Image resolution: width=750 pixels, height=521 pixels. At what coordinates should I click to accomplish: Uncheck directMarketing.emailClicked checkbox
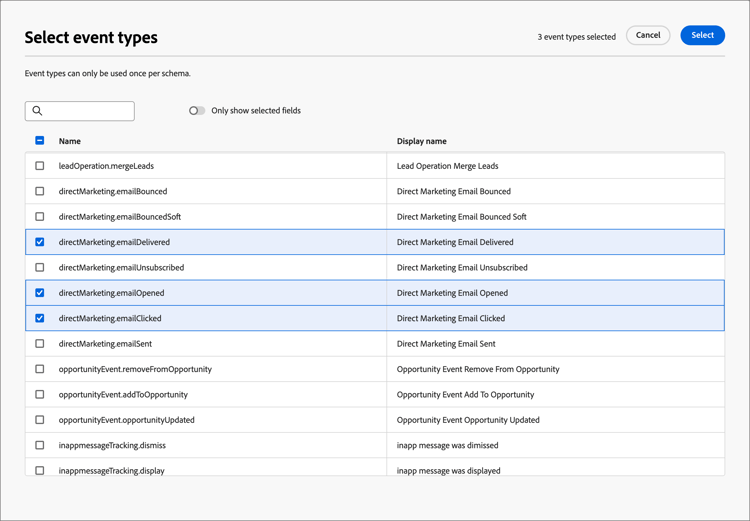pyautogui.click(x=40, y=318)
